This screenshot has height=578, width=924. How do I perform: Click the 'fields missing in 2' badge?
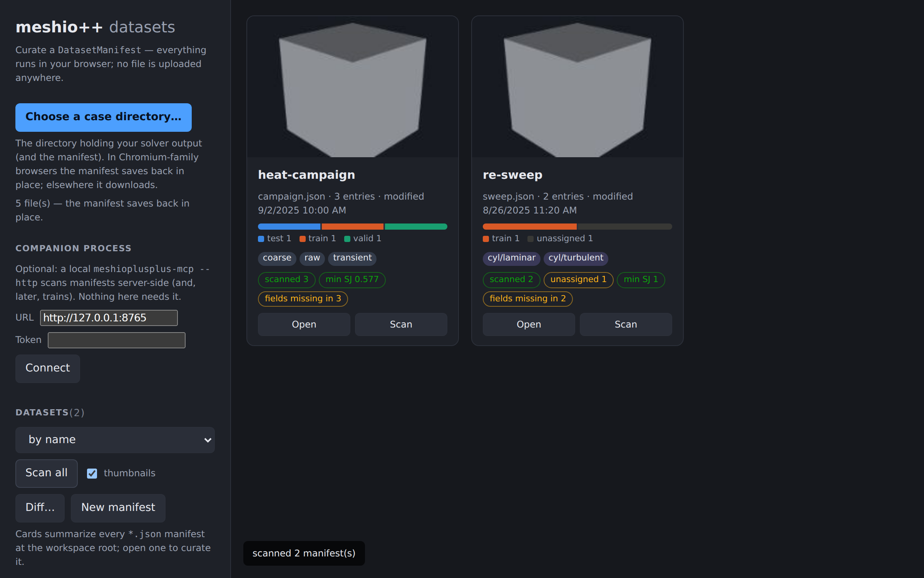coord(528,299)
